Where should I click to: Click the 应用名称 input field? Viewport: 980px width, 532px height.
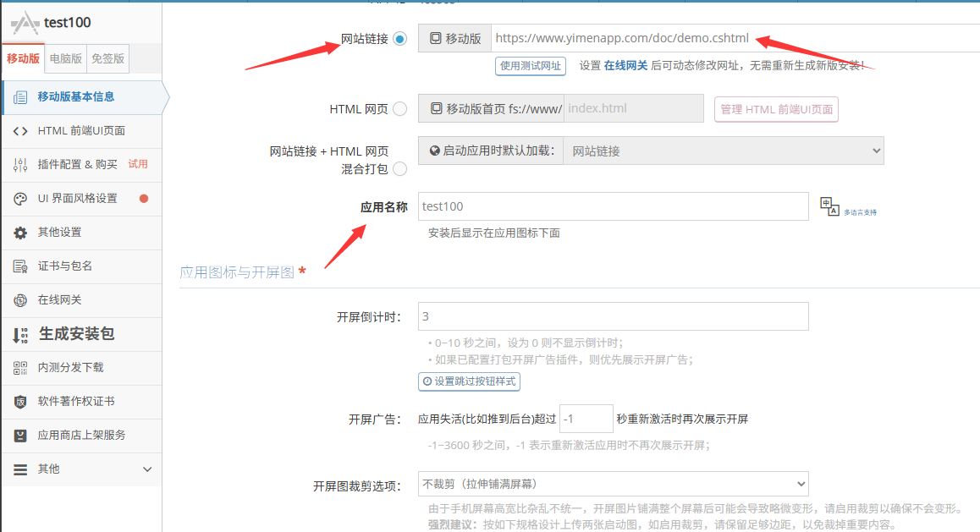point(613,206)
